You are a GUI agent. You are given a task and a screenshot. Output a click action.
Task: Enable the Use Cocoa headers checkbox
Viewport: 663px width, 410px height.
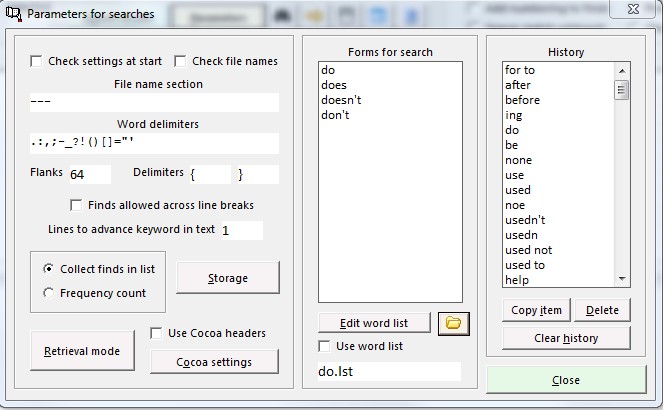coord(157,333)
